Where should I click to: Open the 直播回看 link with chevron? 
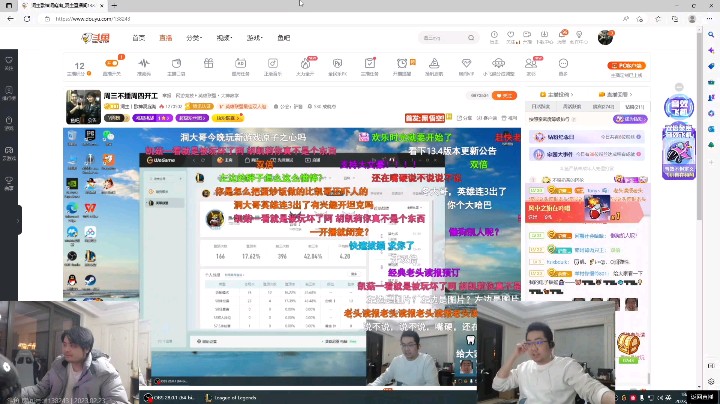click(616, 94)
